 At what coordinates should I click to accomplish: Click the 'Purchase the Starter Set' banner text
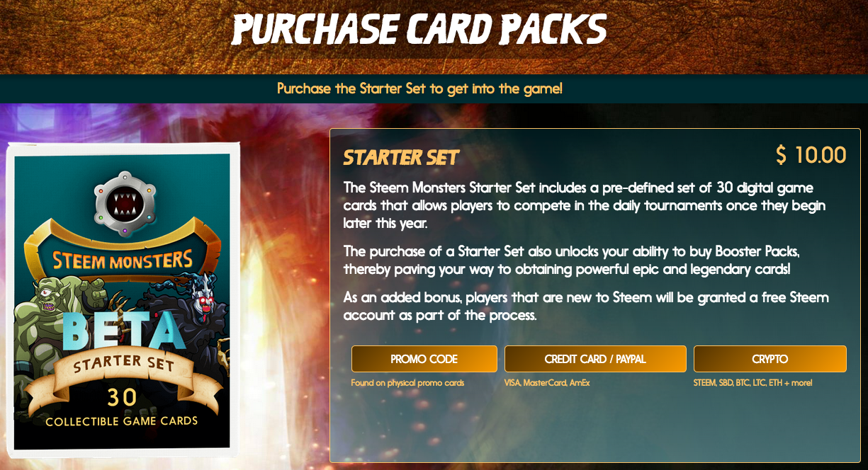tap(419, 89)
